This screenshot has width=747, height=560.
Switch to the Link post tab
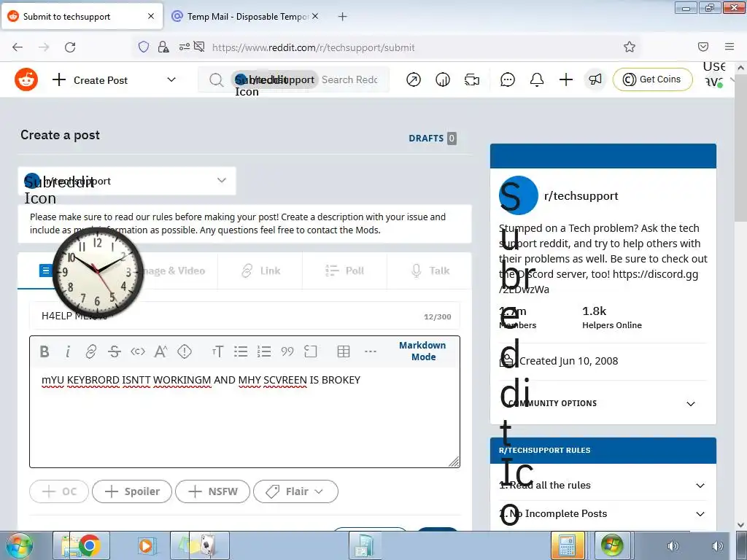coord(260,271)
